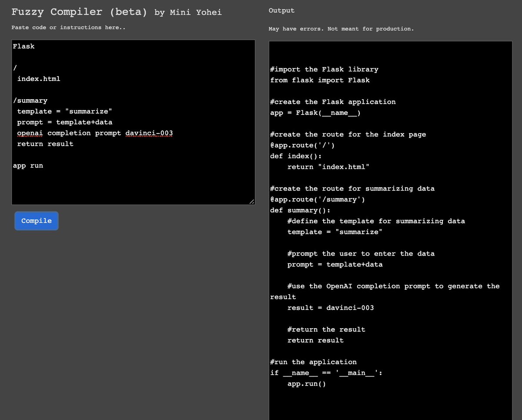Click the "#run the application" comment
This screenshot has width=522, height=420.
[313, 362]
